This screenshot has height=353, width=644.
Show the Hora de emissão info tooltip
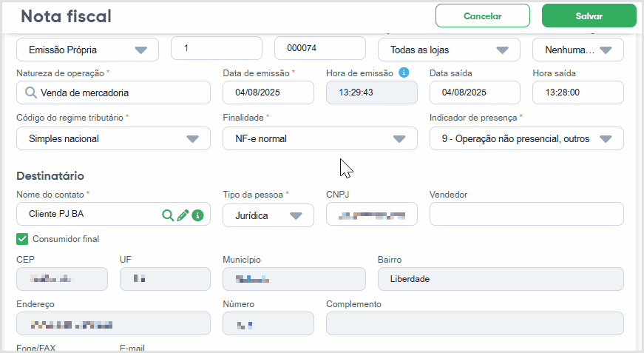[x=404, y=73]
